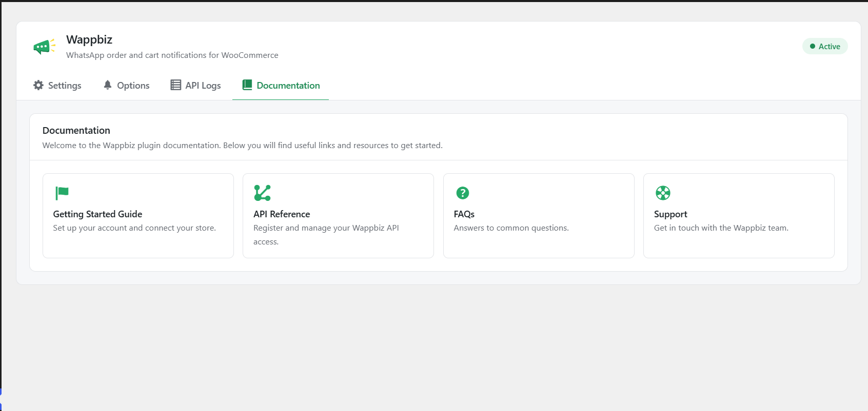Click the Documentation section heading
The width and height of the screenshot is (868, 411).
pyautogui.click(x=76, y=131)
